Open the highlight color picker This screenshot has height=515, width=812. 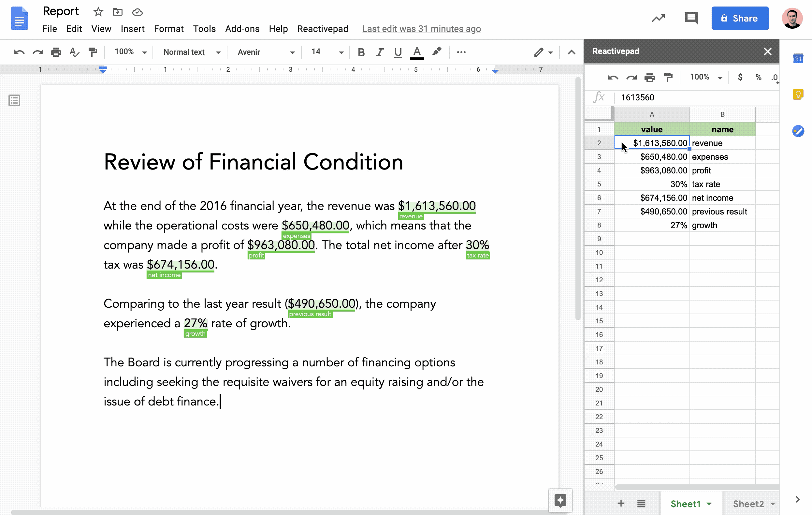[x=437, y=51]
